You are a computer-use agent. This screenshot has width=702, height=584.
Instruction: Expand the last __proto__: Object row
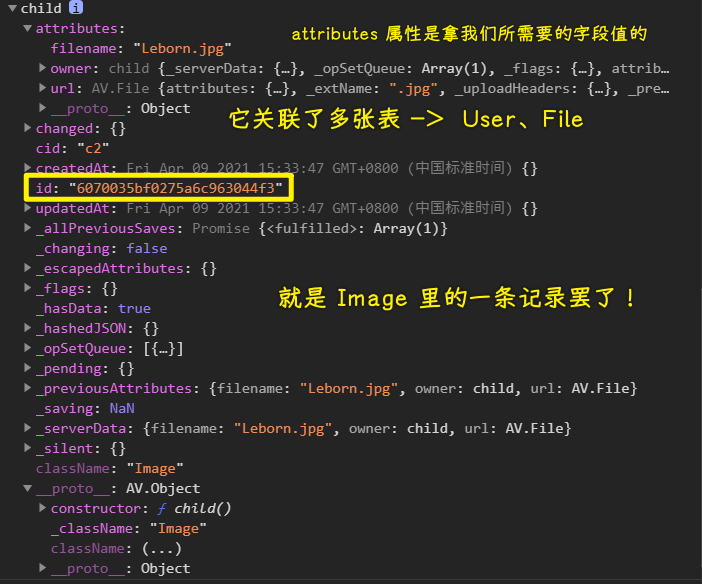pyautogui.click(x=43, y=567)
